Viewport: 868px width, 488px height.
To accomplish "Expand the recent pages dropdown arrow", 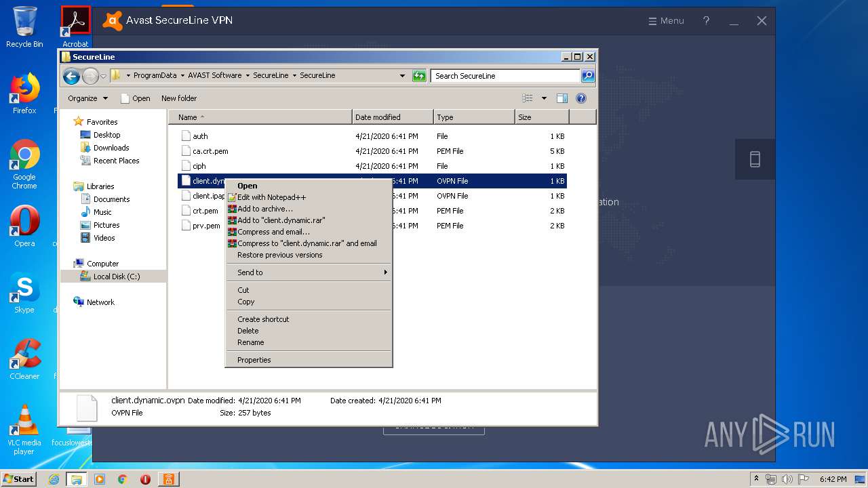I will (103, 77).
